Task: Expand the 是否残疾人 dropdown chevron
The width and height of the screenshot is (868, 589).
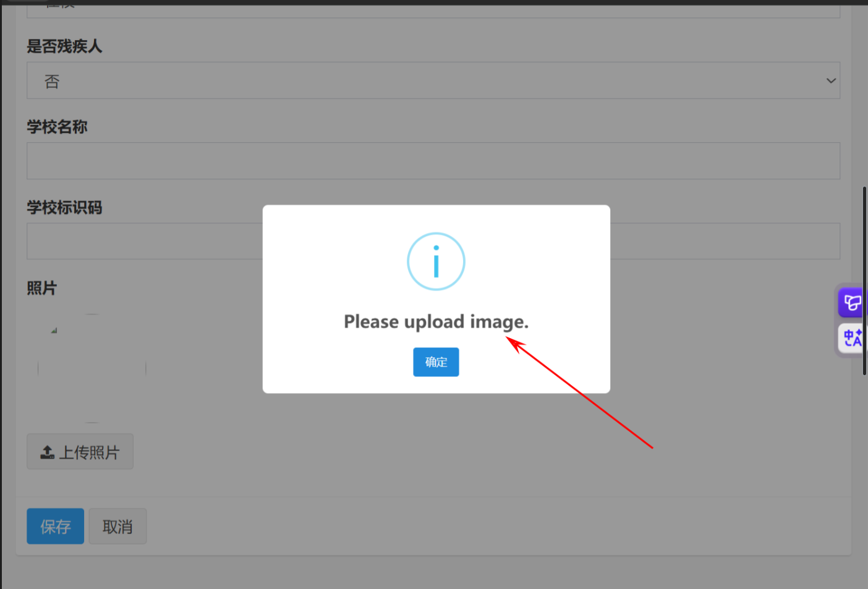Action: pos(831,80)
